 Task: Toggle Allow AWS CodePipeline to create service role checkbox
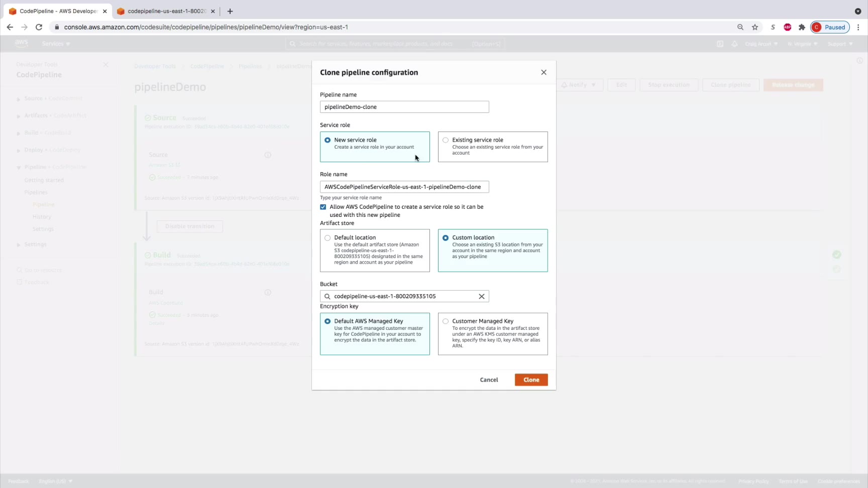point(323,207)
